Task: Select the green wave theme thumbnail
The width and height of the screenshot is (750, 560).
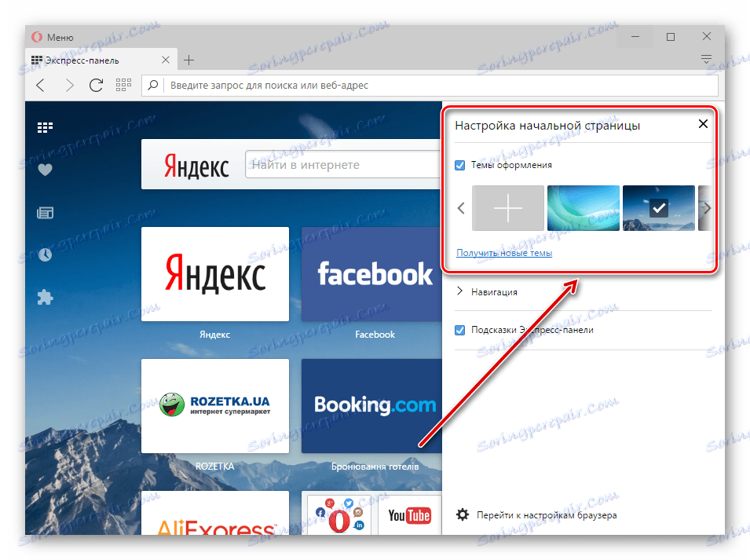Action: point(583,208)
